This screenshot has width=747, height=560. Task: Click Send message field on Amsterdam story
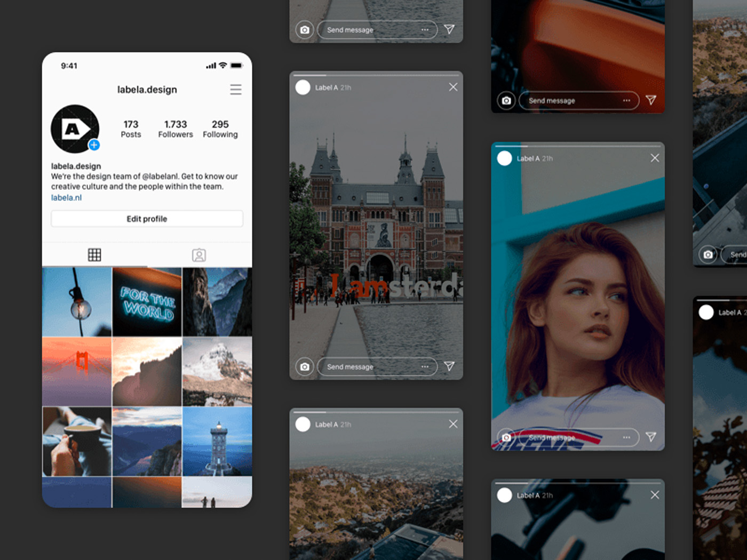pos(368,367)
